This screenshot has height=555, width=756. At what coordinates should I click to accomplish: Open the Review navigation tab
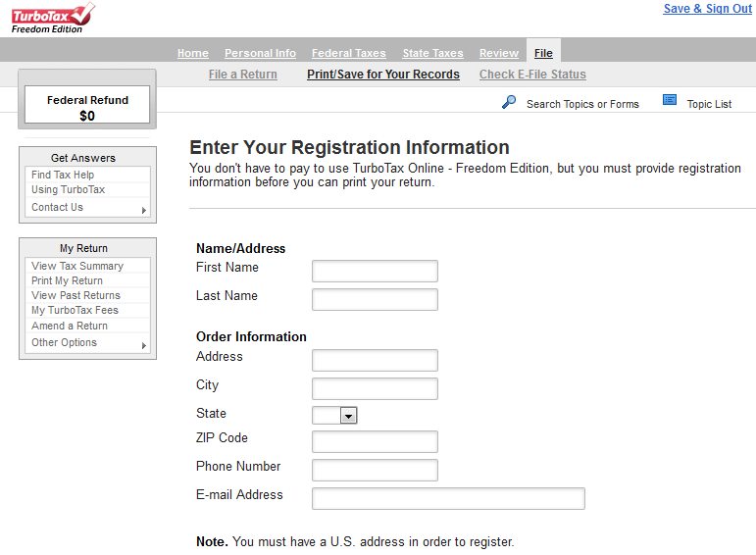pyautogui.click(x=499, y=53)
